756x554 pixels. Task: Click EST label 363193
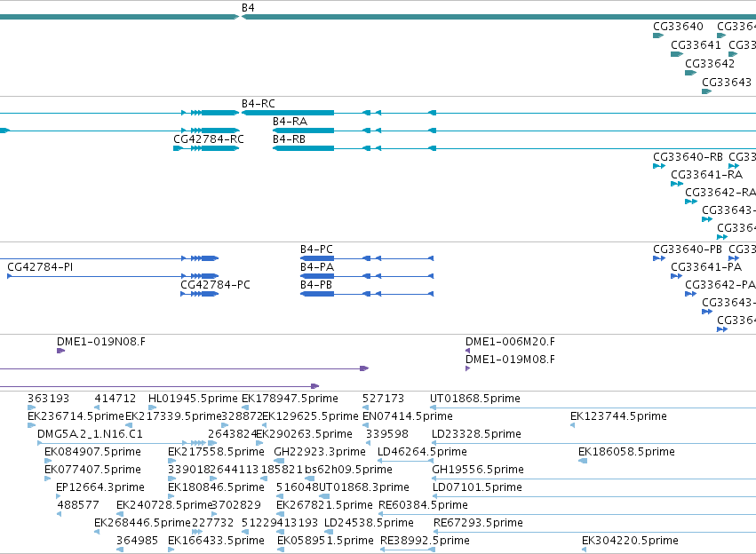48,399
